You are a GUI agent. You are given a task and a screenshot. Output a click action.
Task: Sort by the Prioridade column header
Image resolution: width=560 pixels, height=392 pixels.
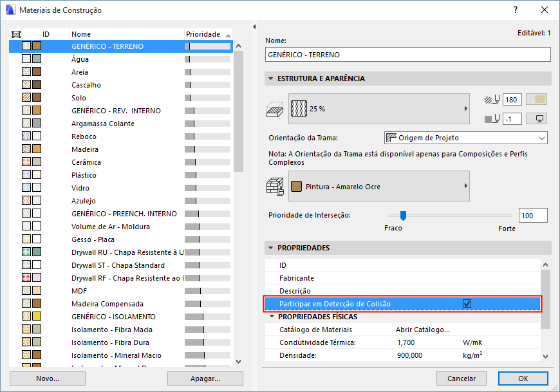tap(208, 34)
